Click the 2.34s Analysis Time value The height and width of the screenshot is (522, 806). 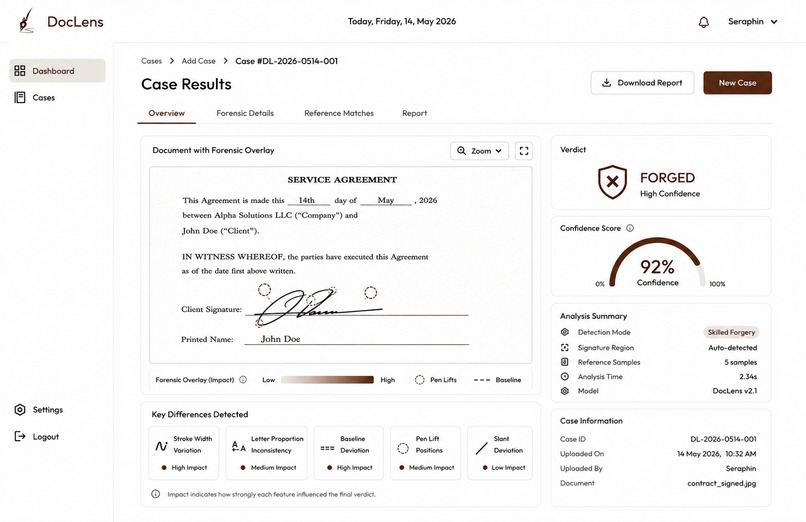coord(748,376)
